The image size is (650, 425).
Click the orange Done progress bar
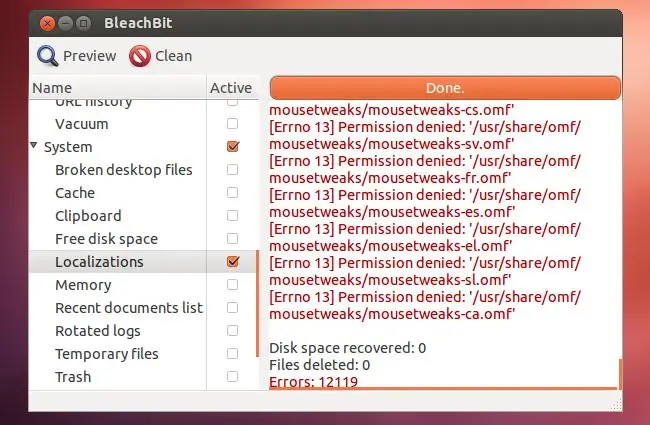(x=444, y=88)
